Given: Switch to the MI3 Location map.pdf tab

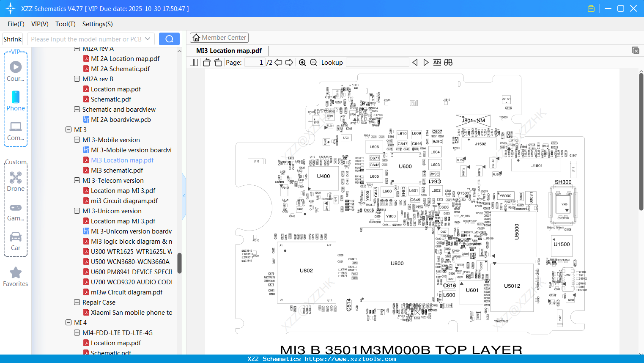Looking at the screenshot, I should coord(228,50).
